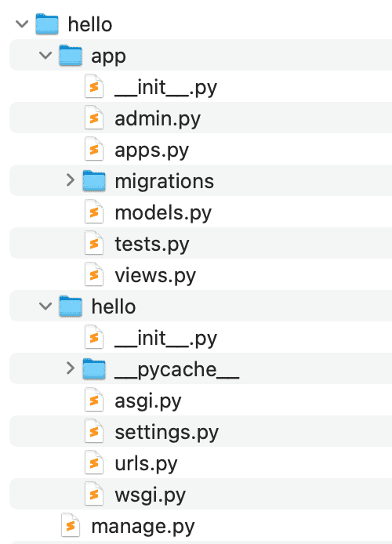Select the views.py file name
Screen dimensions: 392x544
(x=155, y=276)
